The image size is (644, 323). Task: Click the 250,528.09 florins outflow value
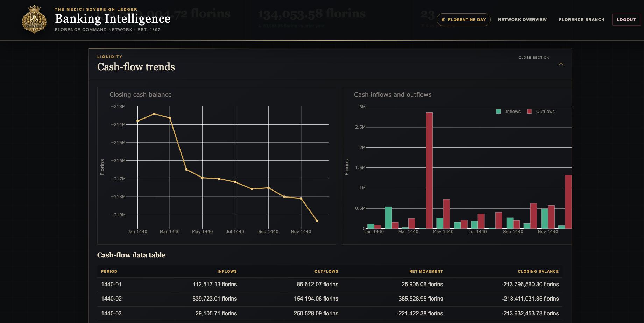click(x=316, y=314)
